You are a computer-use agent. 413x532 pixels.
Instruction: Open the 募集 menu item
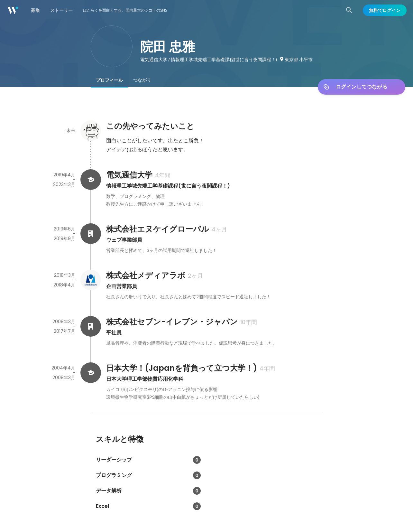pyautogui.click(x=35, y=10)
